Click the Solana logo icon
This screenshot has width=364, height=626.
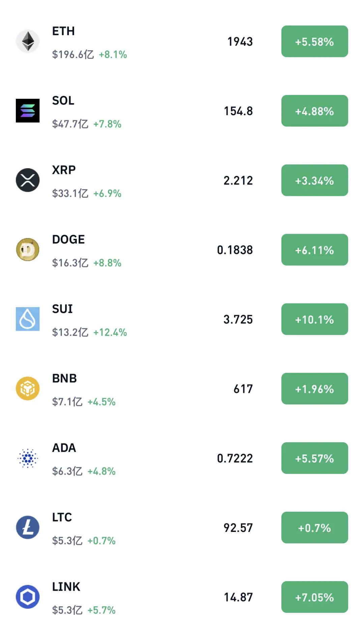coord(28,111)
